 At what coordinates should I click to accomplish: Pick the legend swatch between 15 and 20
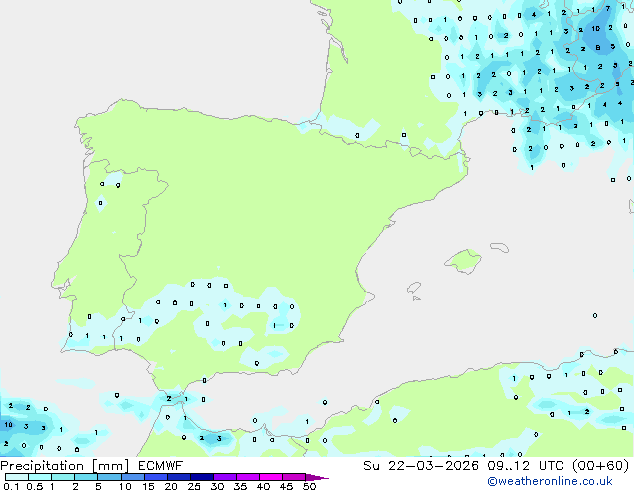click(156, 477)
